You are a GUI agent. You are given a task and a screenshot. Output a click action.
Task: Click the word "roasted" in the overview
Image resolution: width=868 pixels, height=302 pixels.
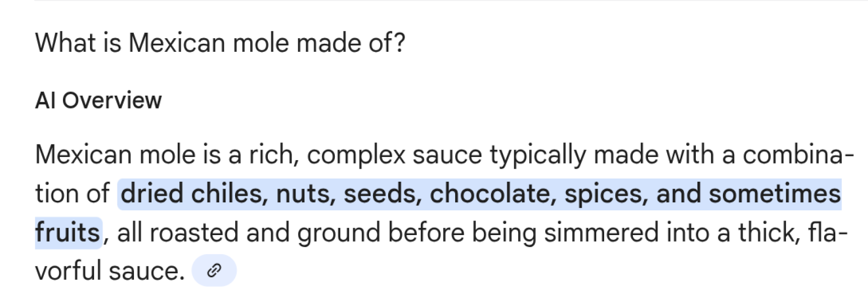[x=193, y=233]
